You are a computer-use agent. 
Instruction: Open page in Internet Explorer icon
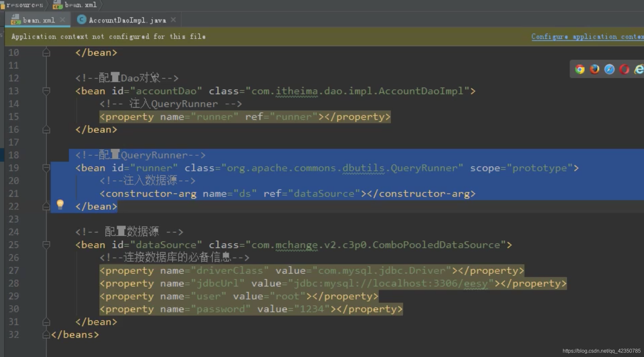coord(639,69)
